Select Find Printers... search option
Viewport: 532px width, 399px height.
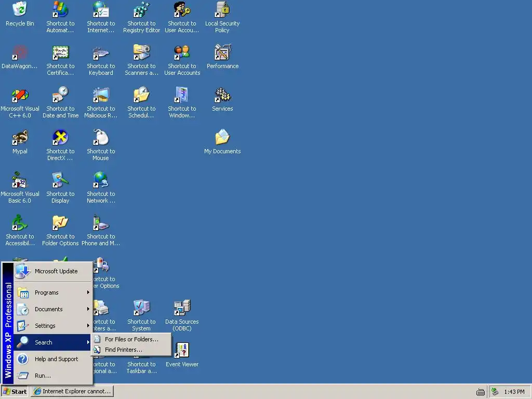(131, 350)
